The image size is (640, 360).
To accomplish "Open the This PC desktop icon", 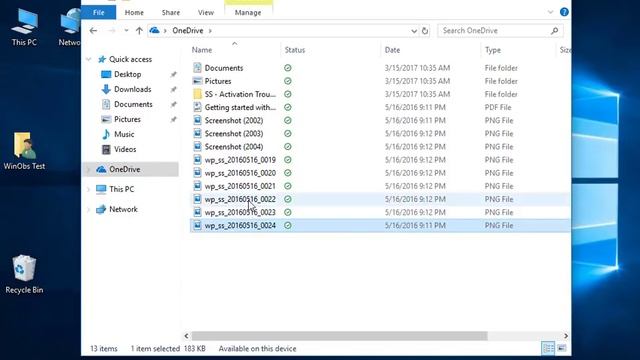I will [24, 27].
